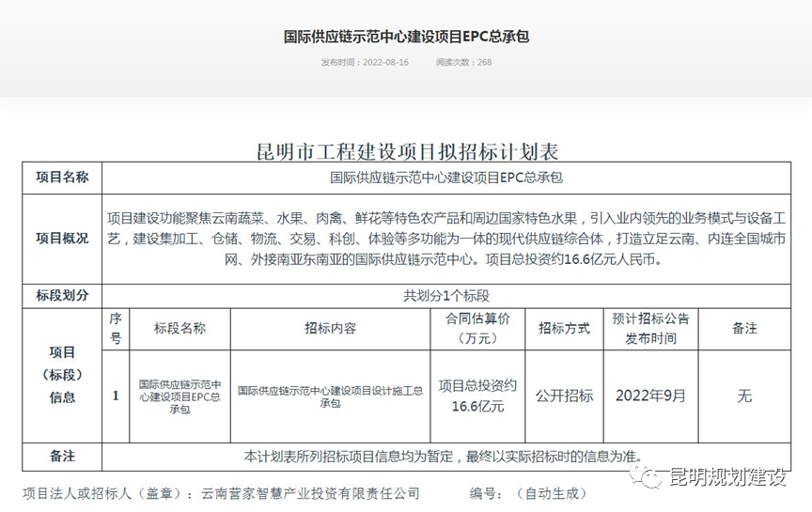Click the project name value in the first row
Screen dimensions: 812x512
pyautogui.click(x=445, y=177)
